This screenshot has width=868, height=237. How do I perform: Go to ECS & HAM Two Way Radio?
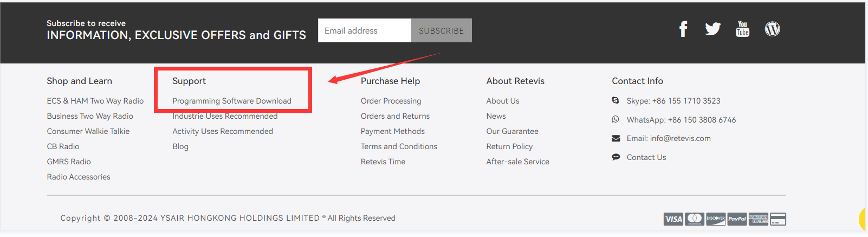point(95,101)
